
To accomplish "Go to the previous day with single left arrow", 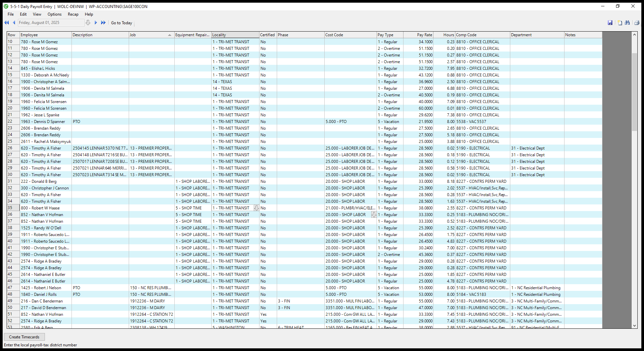I will coord(14,23).
